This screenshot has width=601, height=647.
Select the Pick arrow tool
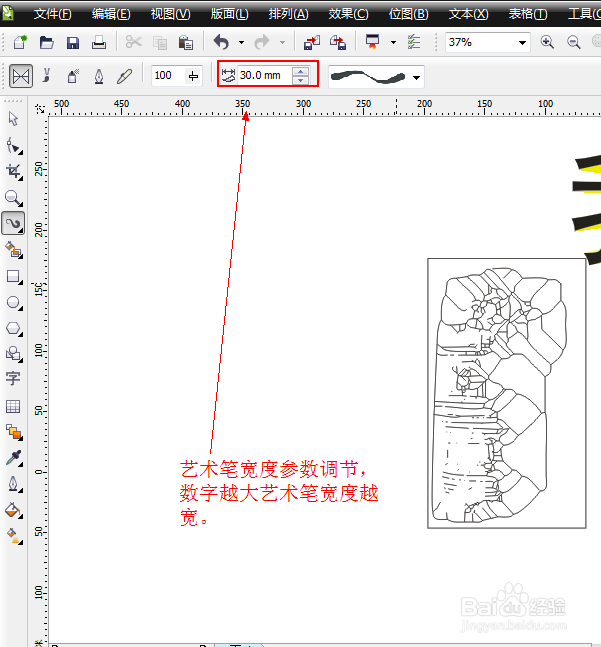13,119
